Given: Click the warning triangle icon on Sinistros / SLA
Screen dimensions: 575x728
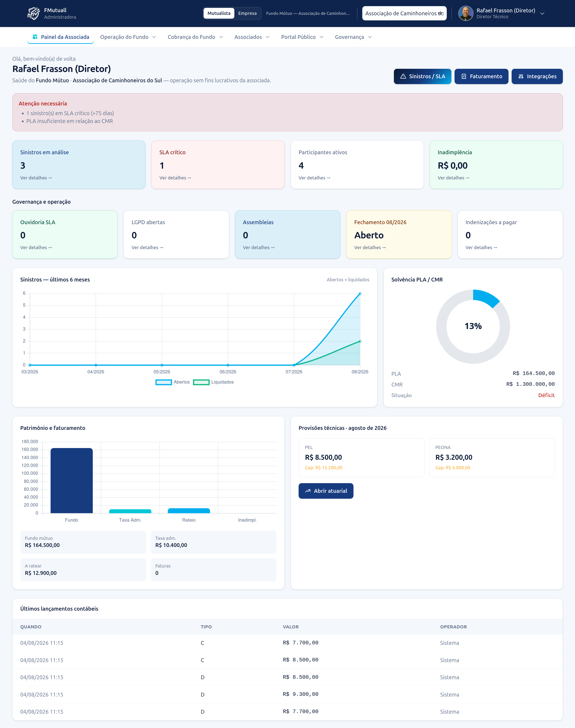Looking at the screenshot, I should click(x=403, y=76).
